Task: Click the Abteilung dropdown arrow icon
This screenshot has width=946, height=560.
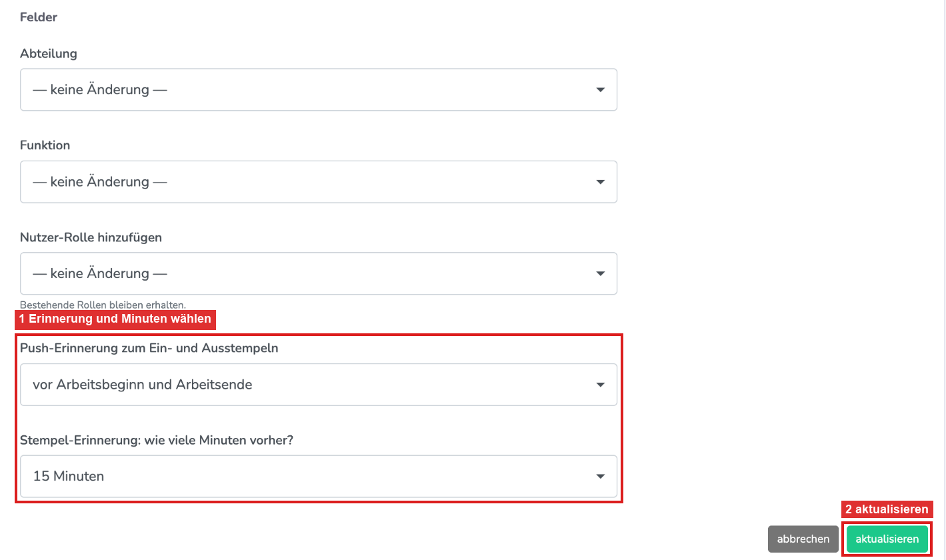Action: coord(600,90)
